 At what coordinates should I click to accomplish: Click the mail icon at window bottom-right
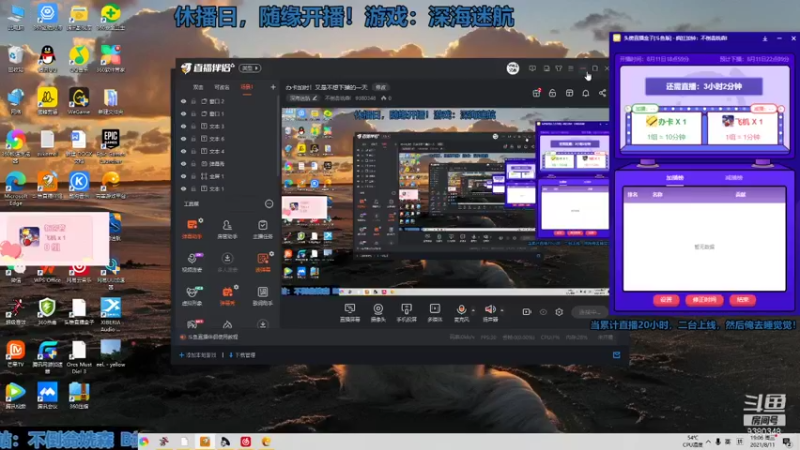click(x=616, y=355)
